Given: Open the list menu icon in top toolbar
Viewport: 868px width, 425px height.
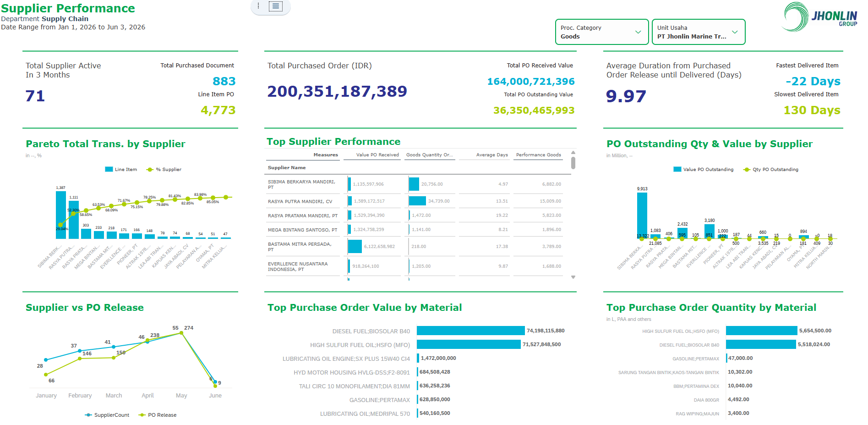Looking at the screenshot, I should click(275, 6).
